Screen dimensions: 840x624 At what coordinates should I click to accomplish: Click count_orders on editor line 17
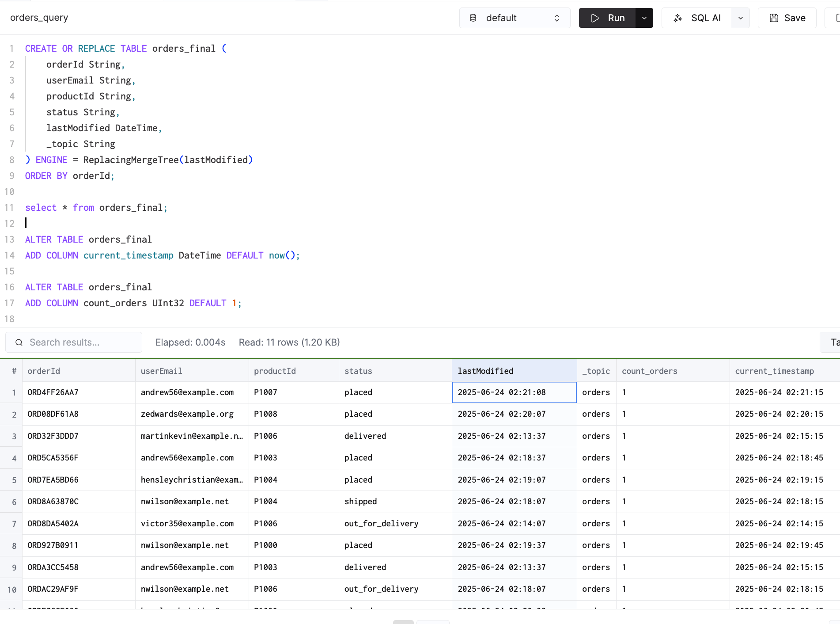pyautogui.click(x=115, y=303)
